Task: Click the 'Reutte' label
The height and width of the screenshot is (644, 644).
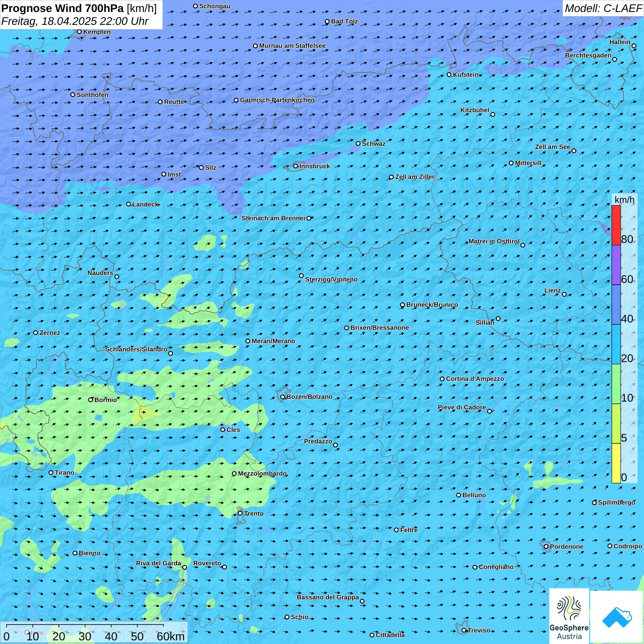Action: click(x=174, y=102)
